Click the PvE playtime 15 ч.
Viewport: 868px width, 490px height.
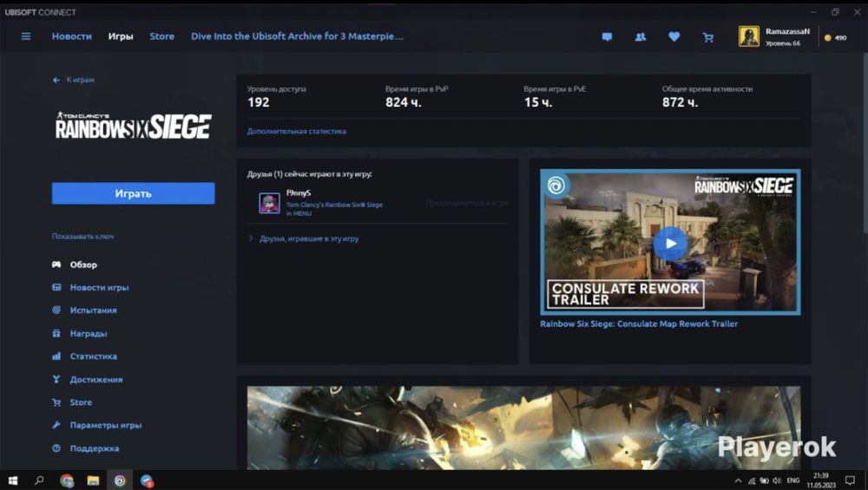click(x=537, y=102)
